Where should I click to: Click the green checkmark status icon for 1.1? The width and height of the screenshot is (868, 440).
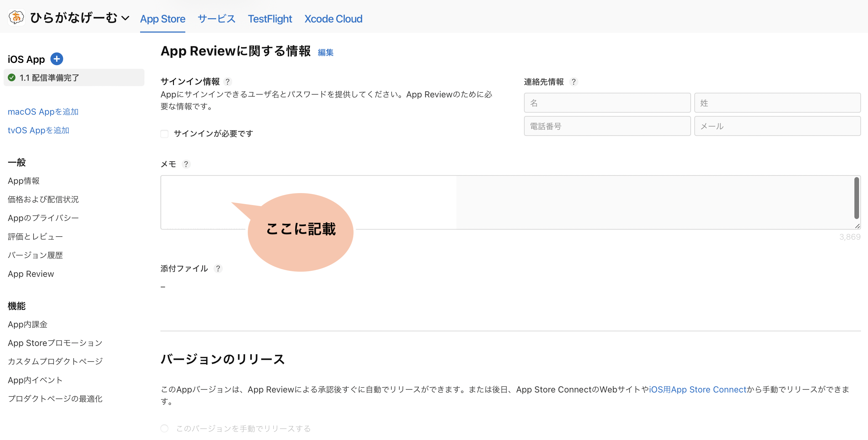[x=12, y=77]
